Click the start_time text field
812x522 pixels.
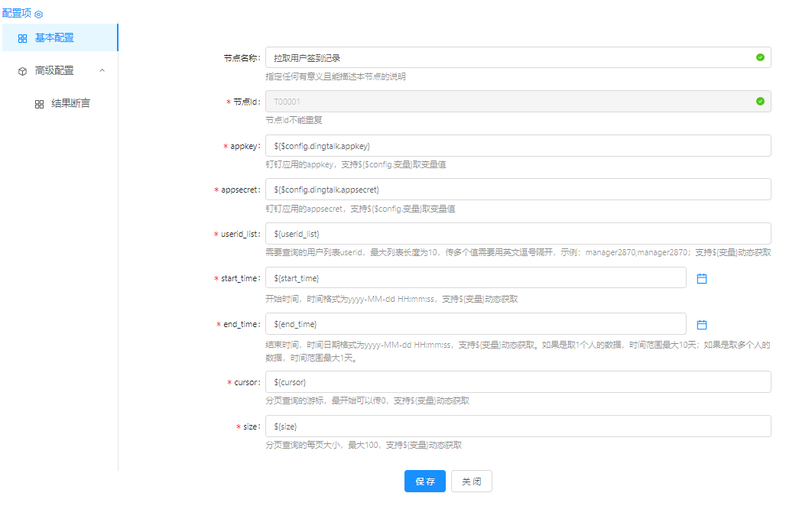(475, 278)
